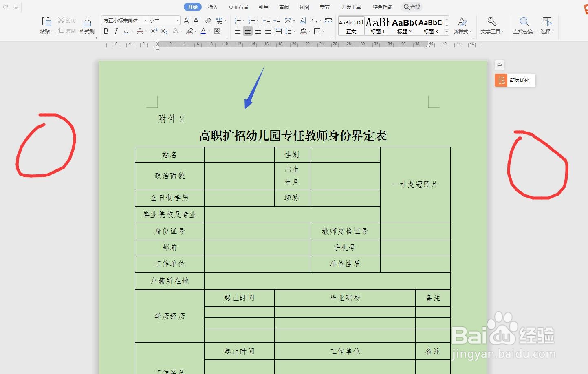This screenshot has height=374, width=588.
Task: Click the tab stops ruler icon
Action: (x=328, y=20)
